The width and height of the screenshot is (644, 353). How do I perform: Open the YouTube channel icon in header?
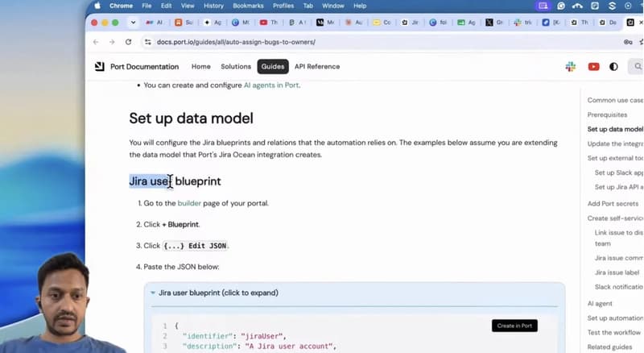(x=593, y=67)
